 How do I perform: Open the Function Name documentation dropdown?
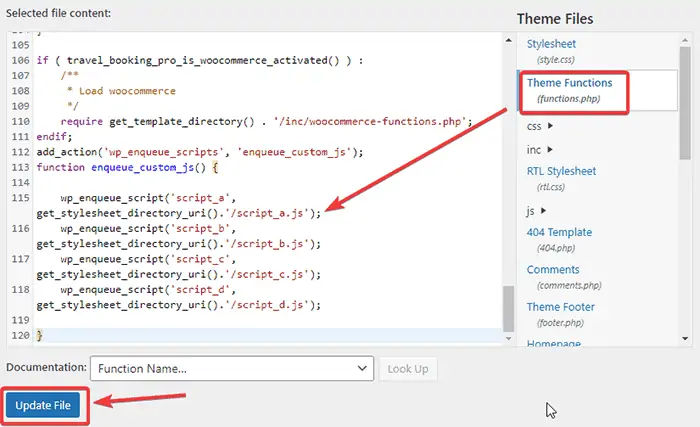coord(231,369)
